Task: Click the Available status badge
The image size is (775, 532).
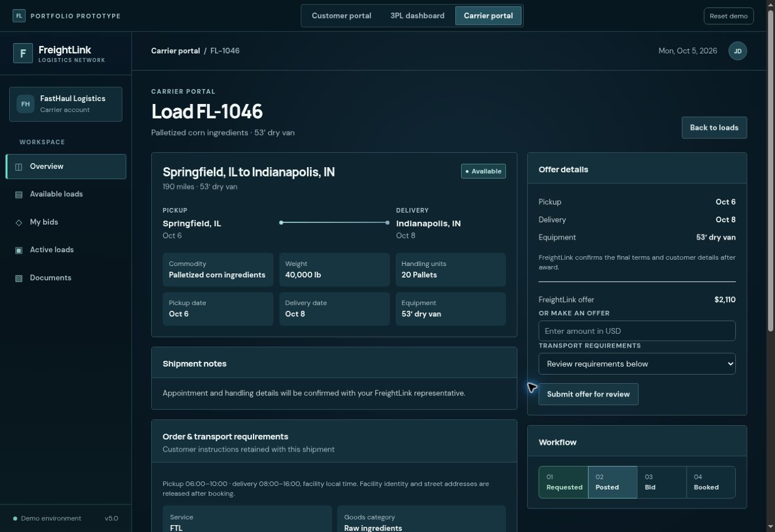Action: click(x=484, y=171)
